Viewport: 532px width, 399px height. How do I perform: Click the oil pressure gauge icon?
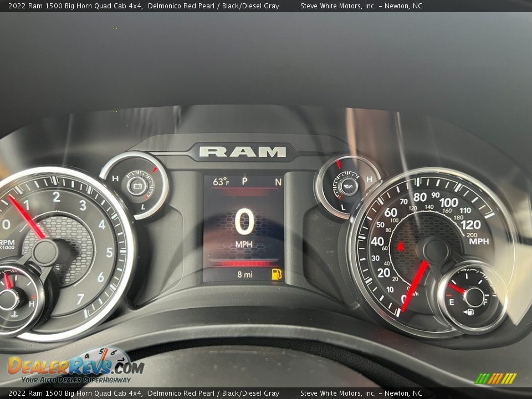click(x=349, y=186)
